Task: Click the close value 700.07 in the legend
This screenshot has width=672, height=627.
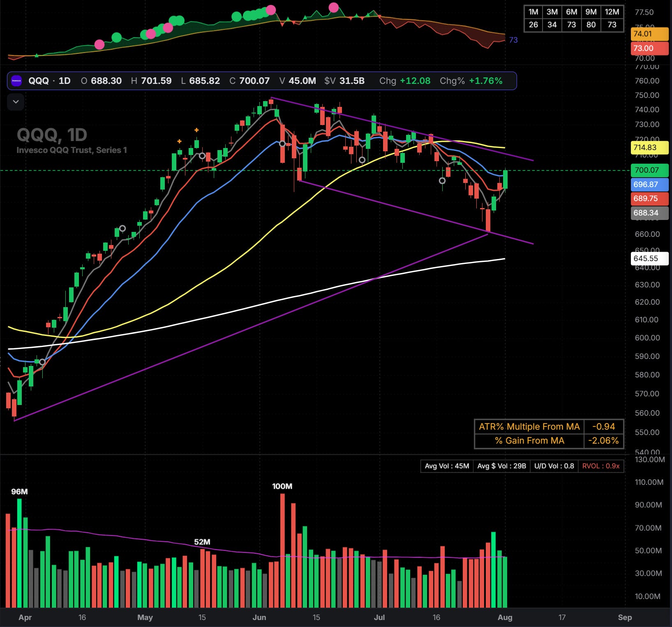Action: coord(254,81)
